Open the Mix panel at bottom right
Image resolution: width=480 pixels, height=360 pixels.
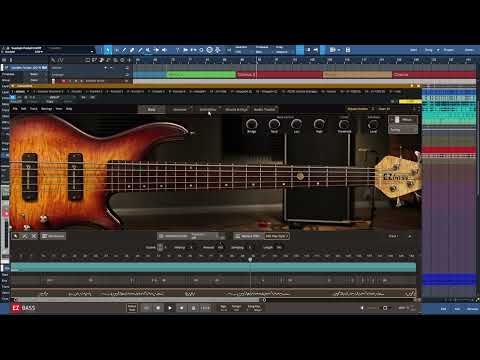coord(457,309)
